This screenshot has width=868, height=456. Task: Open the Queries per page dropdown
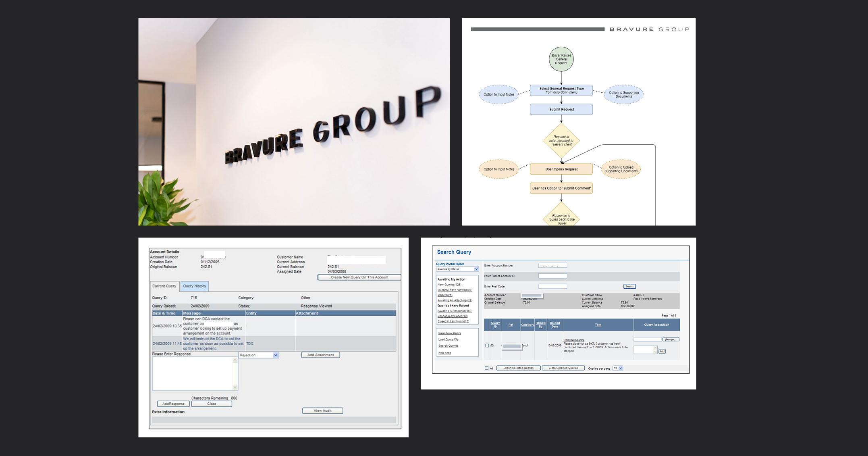tap(620, 368)
